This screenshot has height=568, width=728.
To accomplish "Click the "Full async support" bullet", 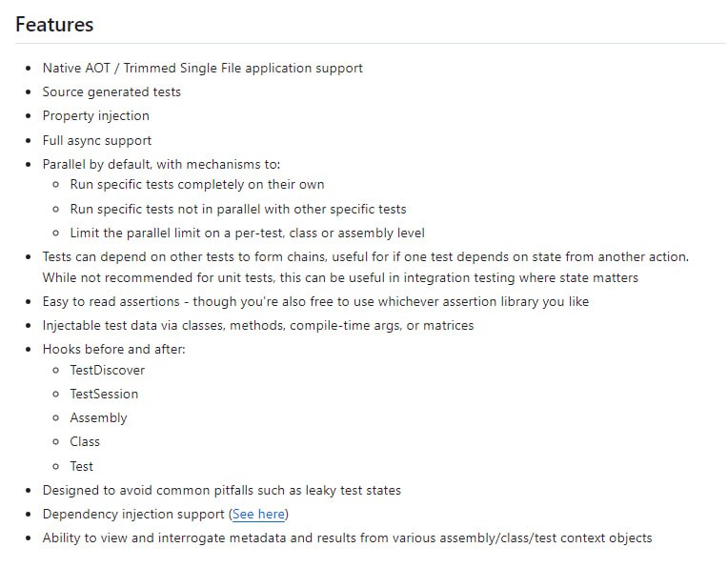I will pos(97,140).
